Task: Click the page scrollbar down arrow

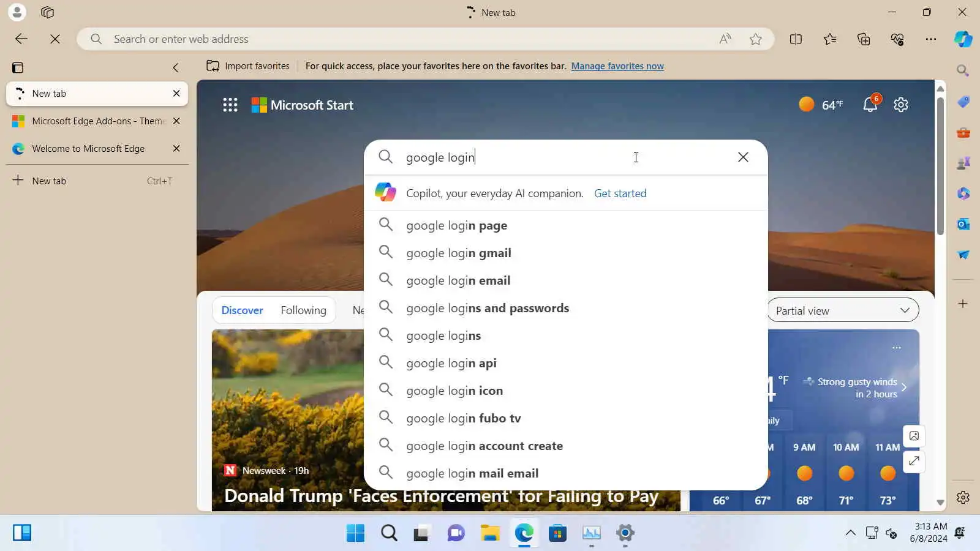Action: [940, 503]
